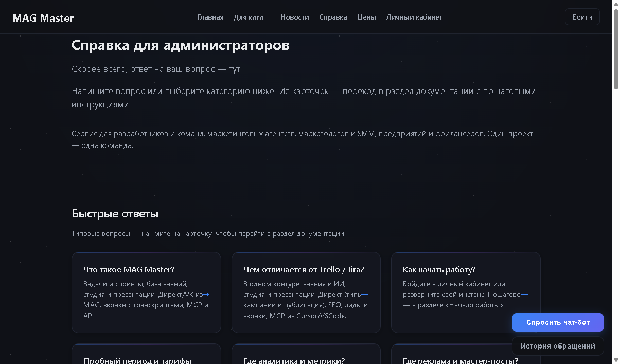Click the Войти button
This screenshot has width=620, height=364.
click(582, 17)
